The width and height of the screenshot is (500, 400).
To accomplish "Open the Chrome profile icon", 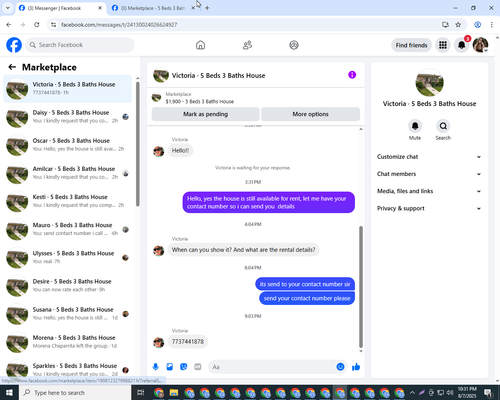I will (477, 24).
